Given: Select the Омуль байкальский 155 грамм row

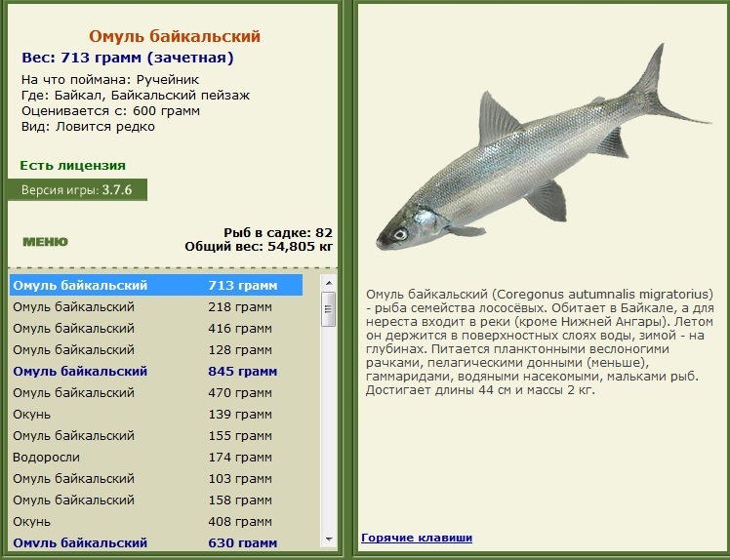Looking at the screenshot, I should point(156,435).
